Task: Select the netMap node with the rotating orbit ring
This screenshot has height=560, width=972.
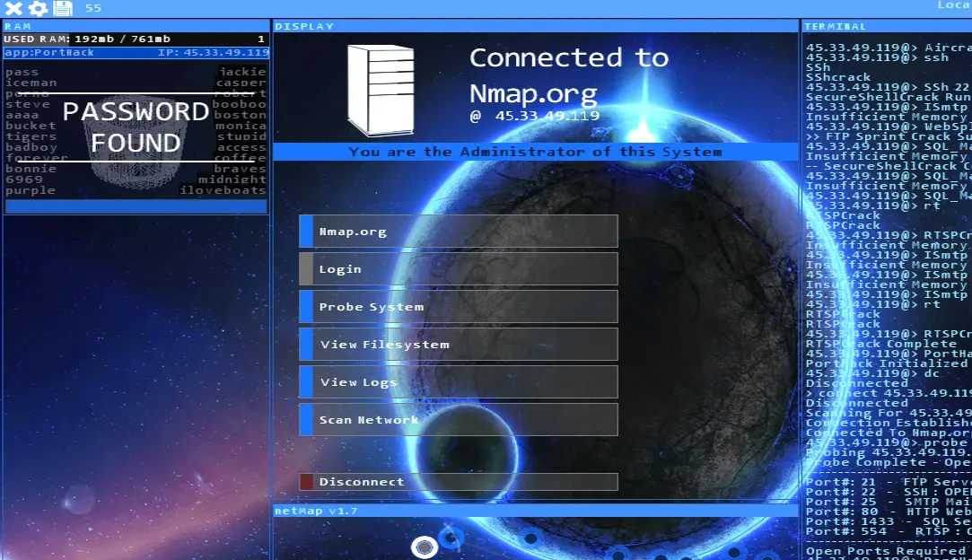Action: point(451,537)
